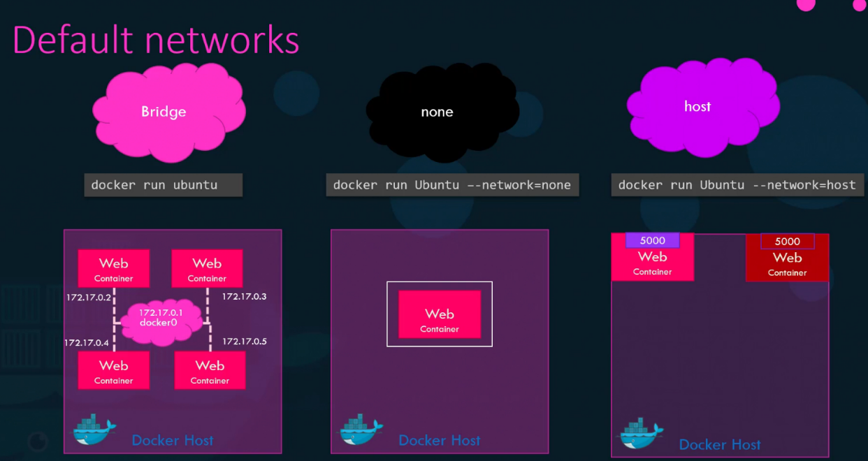
Task: Click the Default networks title
Action: [x=155, y=40]
